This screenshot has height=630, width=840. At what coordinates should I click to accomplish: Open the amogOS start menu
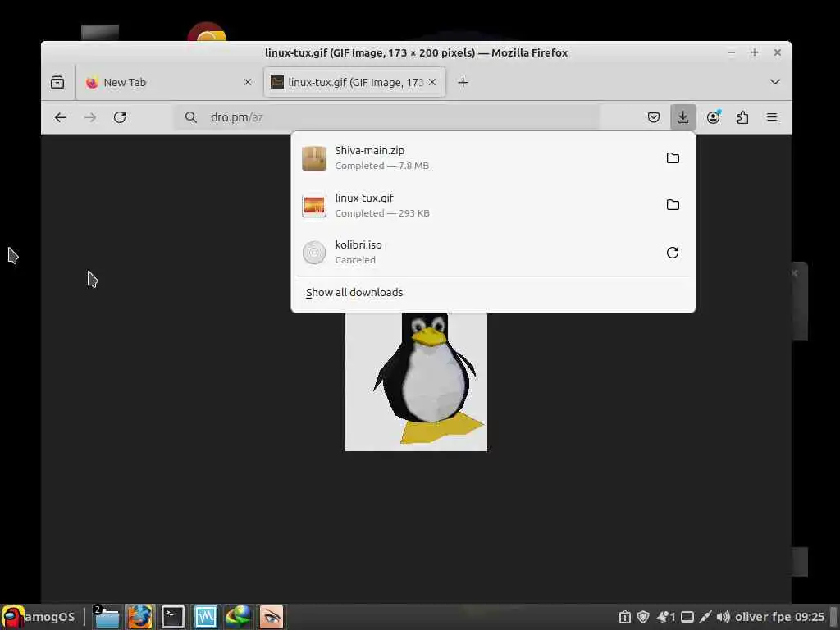(x=39, y=617)
